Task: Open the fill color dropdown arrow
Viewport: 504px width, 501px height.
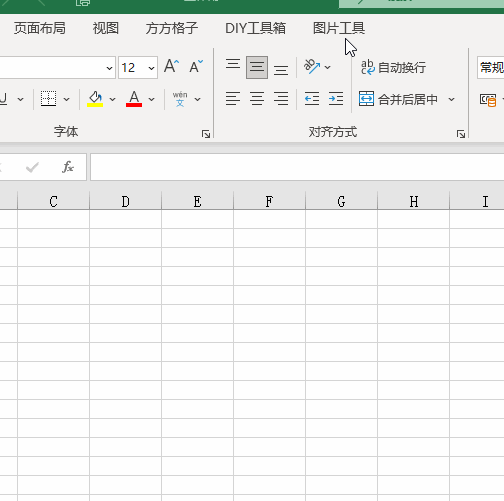Action: [112, 99]
